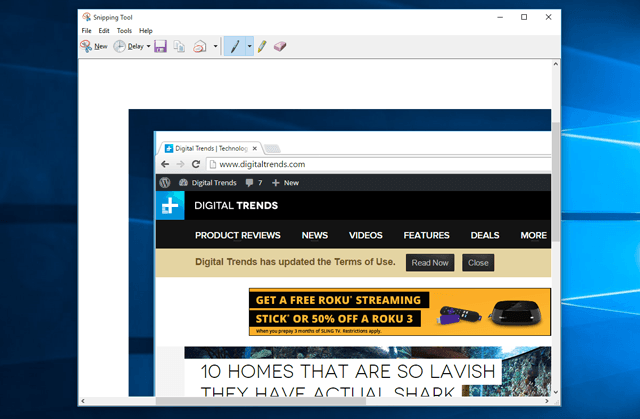Open the NEWS nav item
Screen dimensions: 640x419
(x=315, y=235)
